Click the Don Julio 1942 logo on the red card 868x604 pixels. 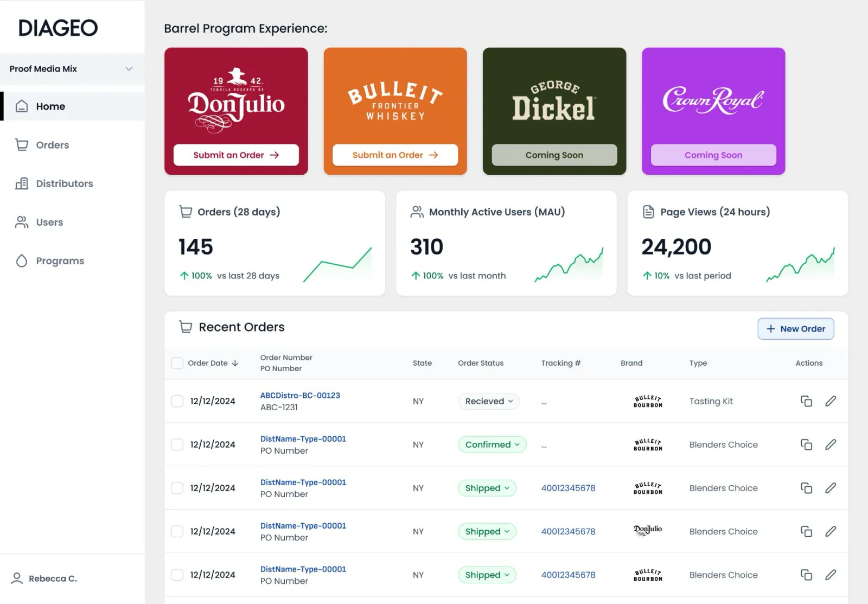point(236,101)
